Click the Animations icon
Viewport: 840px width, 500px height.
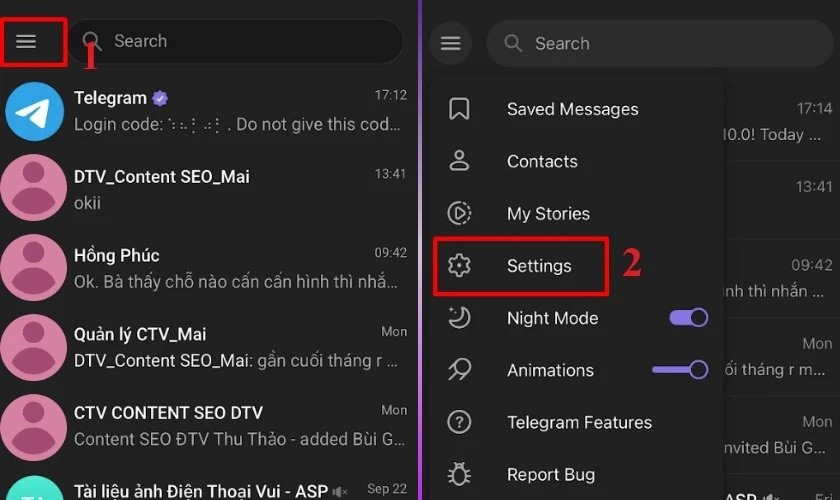click(459, 370)
